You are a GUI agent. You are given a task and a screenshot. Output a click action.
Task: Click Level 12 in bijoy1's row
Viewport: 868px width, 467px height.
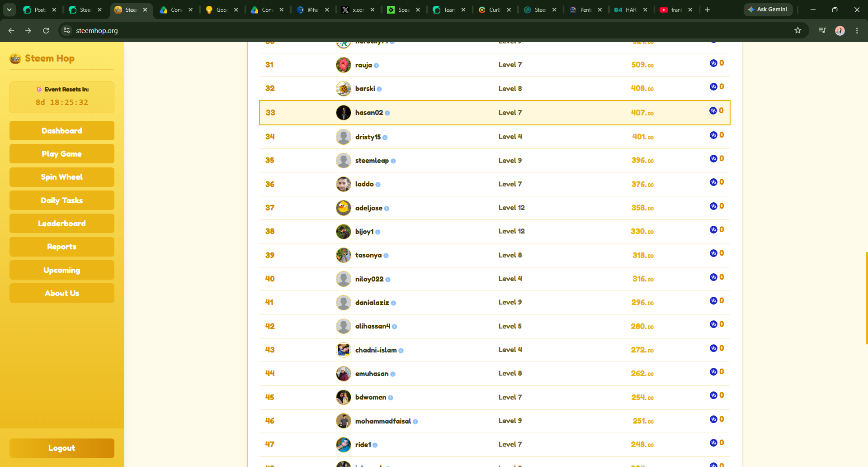pyautogui.click(x=512, y=231)
